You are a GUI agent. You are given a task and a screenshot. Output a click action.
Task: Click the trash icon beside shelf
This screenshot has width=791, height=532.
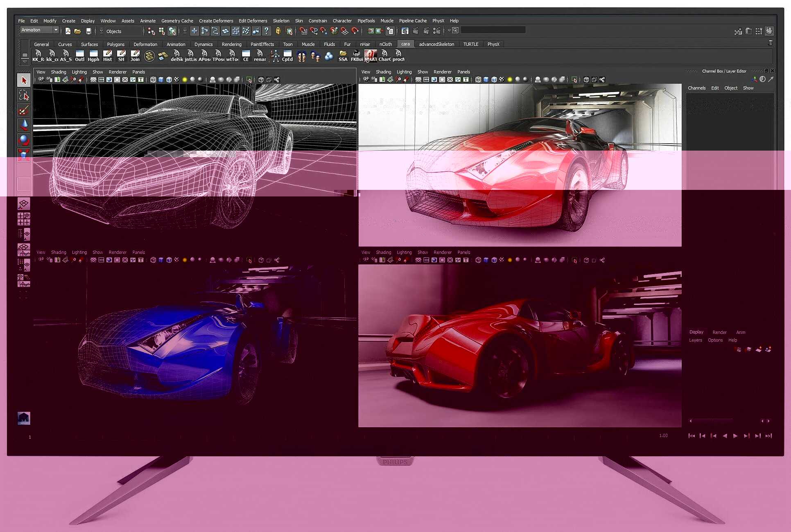click(770, 43)
